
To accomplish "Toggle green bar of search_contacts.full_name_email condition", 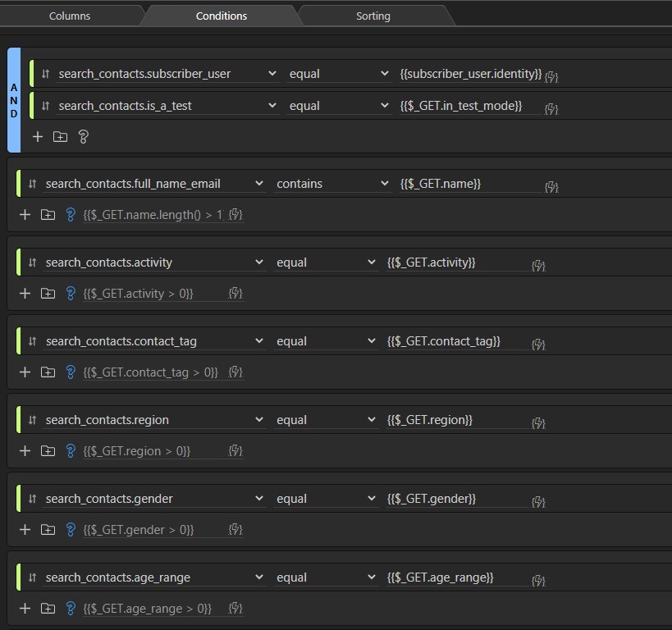I will [18, 184].
